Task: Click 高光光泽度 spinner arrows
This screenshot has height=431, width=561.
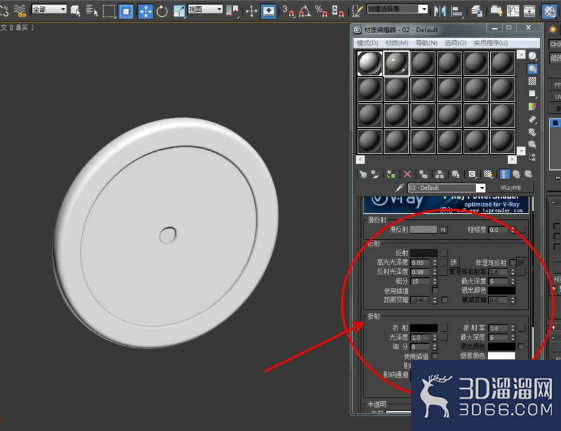Action: [435, 263]
